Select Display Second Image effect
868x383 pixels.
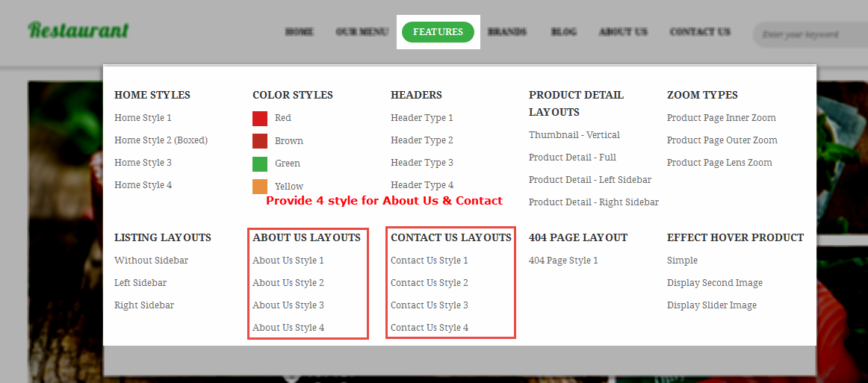click(x=715, y=283)
